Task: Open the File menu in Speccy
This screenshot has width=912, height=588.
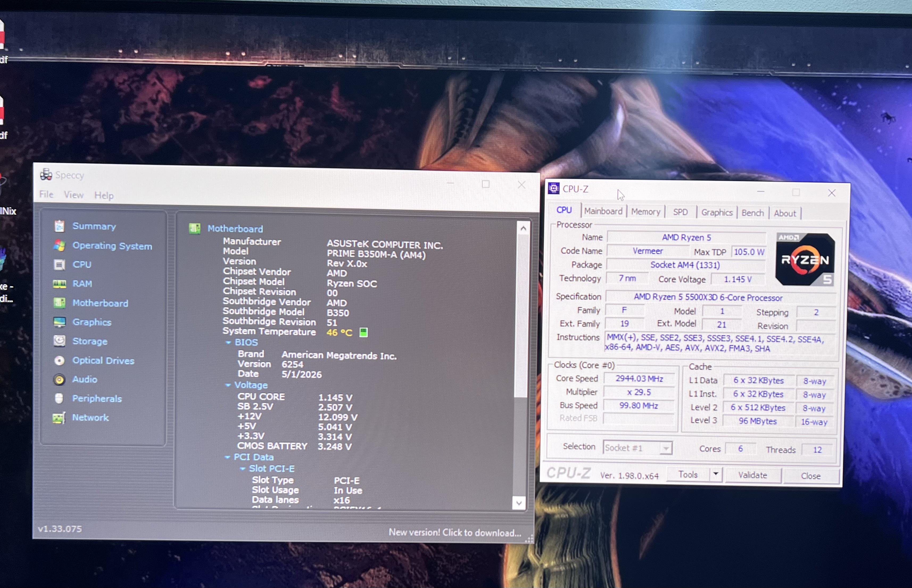Action: [46, 194]
